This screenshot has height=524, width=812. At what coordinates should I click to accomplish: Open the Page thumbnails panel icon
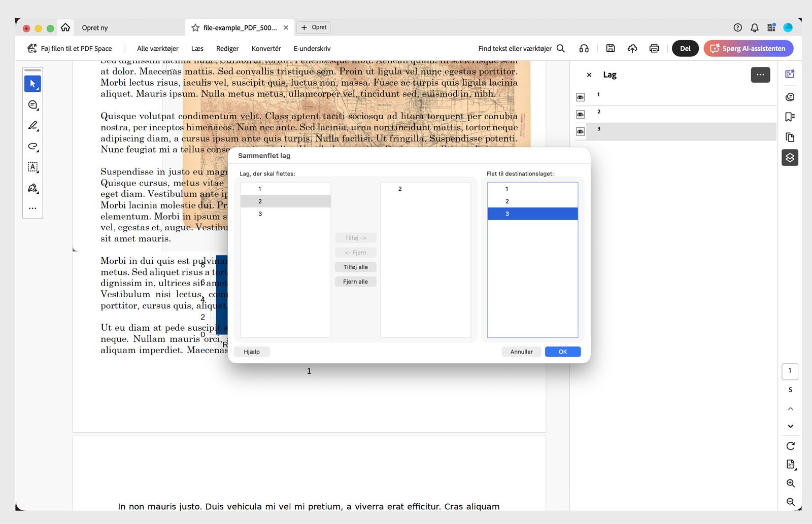790,137
